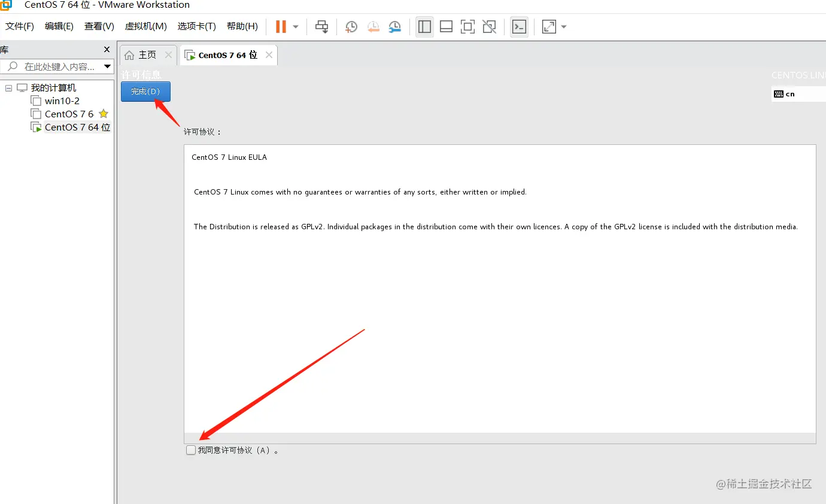Click the Unity mode toolbar icon
Viewport: 826px width, 504px height.
[x=489, y=27]
